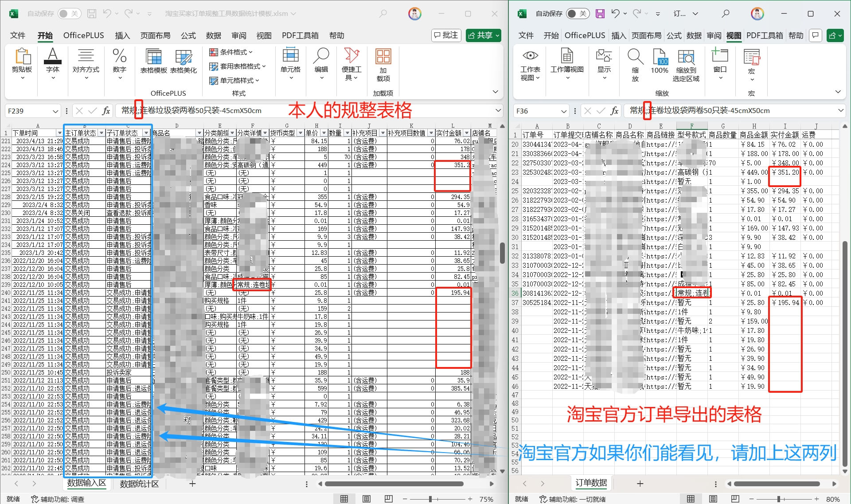Click zoom-in plus in right status bar

coord(816,499)
